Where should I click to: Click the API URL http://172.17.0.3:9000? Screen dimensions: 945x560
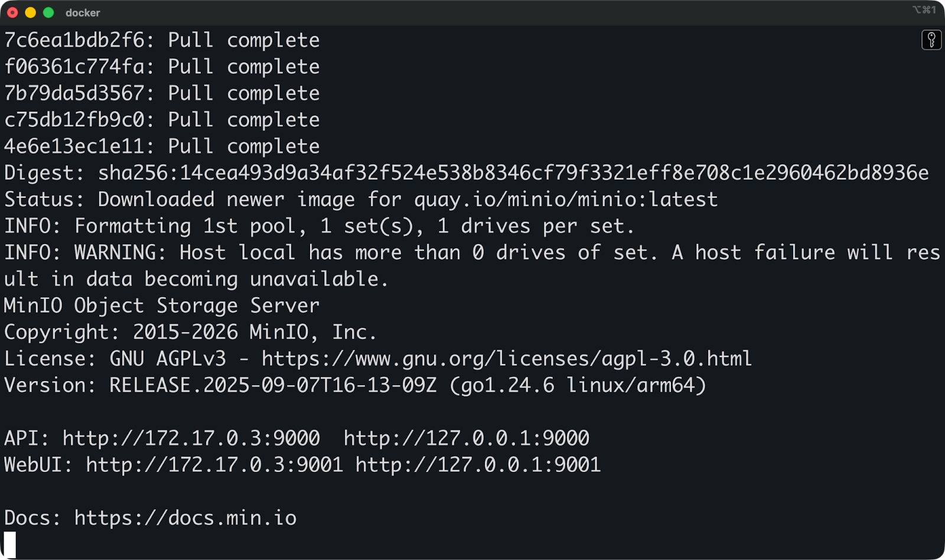tap(190, 438)
